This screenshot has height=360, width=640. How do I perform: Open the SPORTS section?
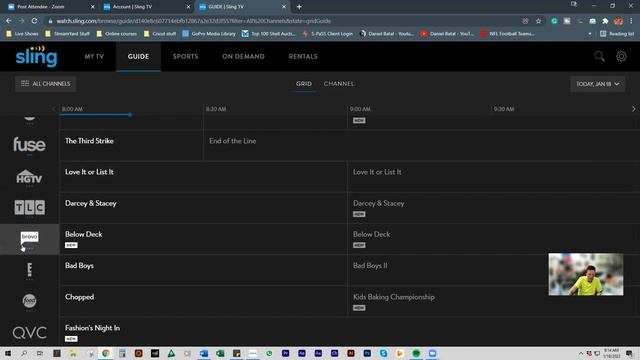click(x=185, y=56)
